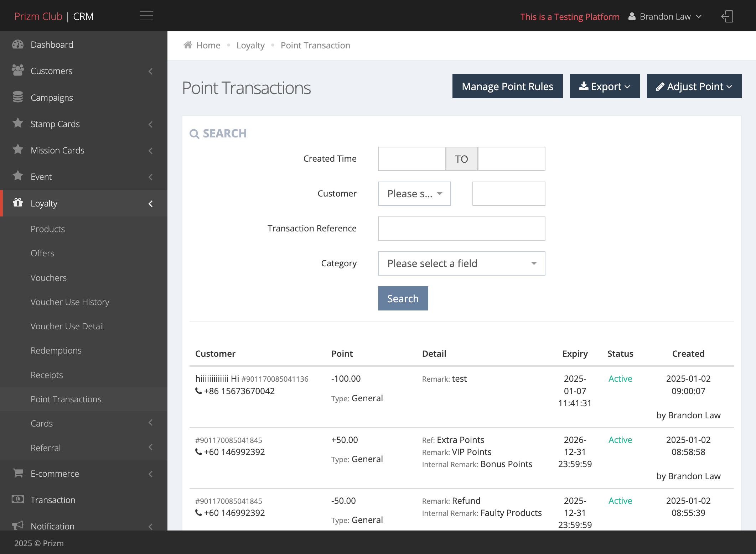
Task: Open Products in Loyalty submenu
Action: (48, 229)
